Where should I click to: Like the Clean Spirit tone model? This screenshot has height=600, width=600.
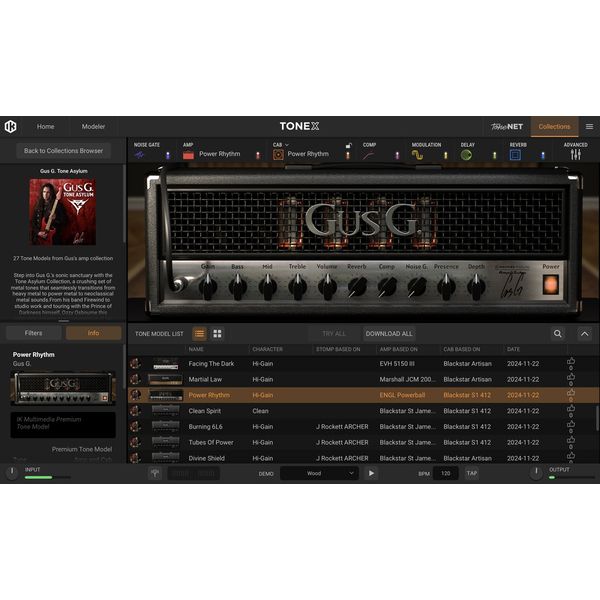[571, 408]
